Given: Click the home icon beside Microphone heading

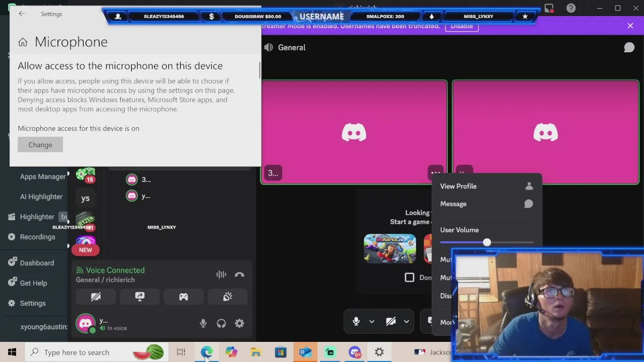Looking at the screenshot, I should click(x=23, y=42).
